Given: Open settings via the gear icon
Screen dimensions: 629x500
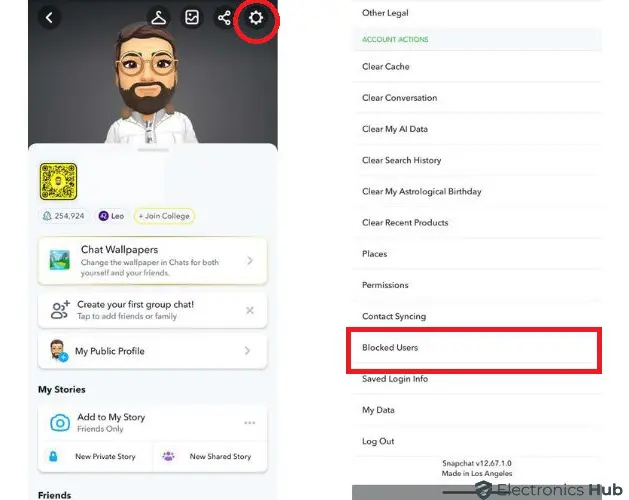Looking at the screenshot, I should coord(256,18).
